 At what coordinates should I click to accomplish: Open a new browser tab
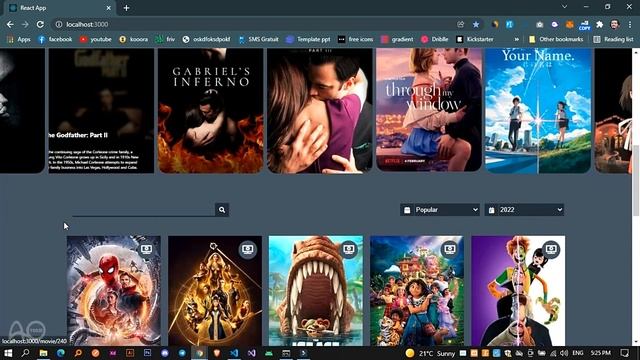click(x=126, y=8)
